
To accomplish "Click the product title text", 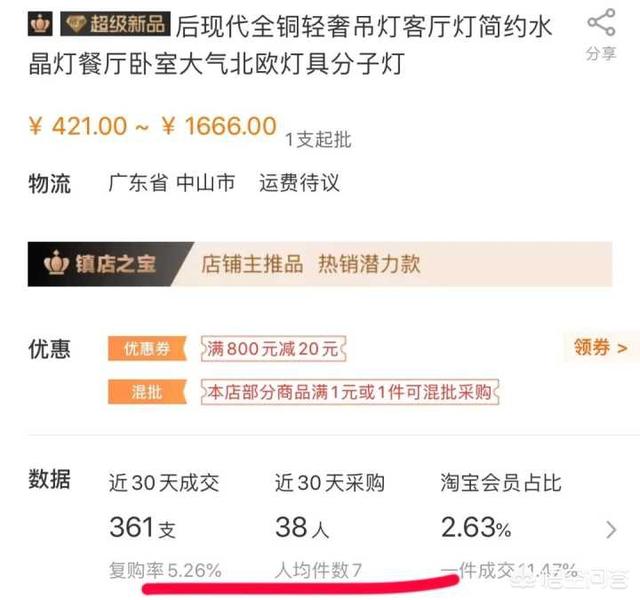I will [290, 45].
